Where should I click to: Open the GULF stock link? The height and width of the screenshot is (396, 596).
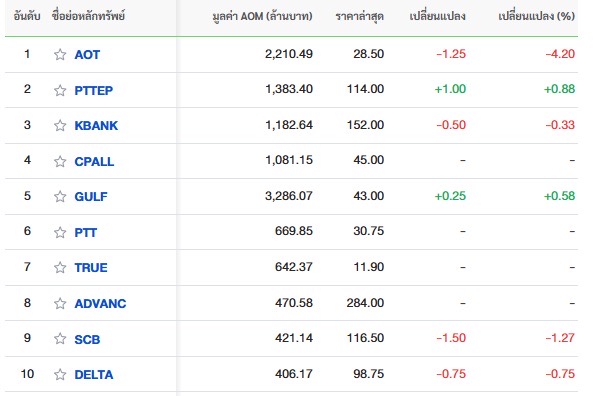point(91,196)
